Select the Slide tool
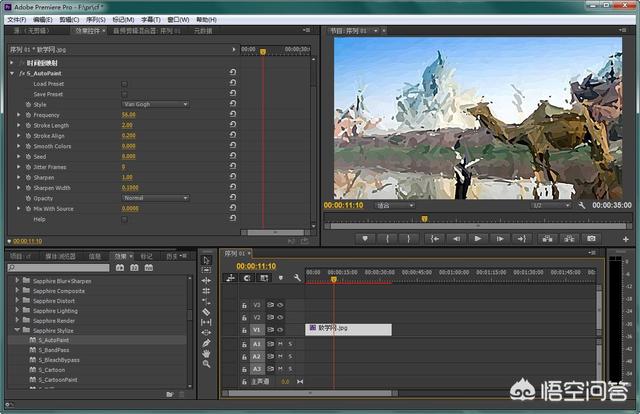 coord(207,333)
